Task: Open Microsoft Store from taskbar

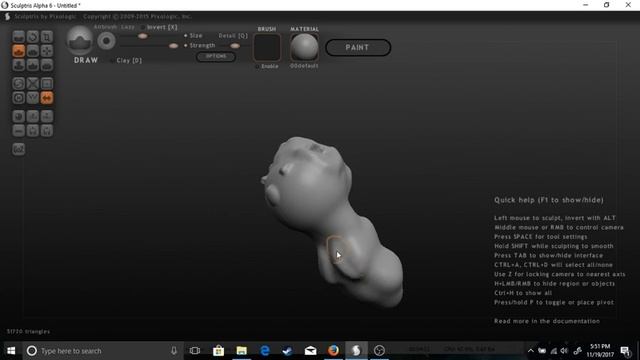Action: 218,351
